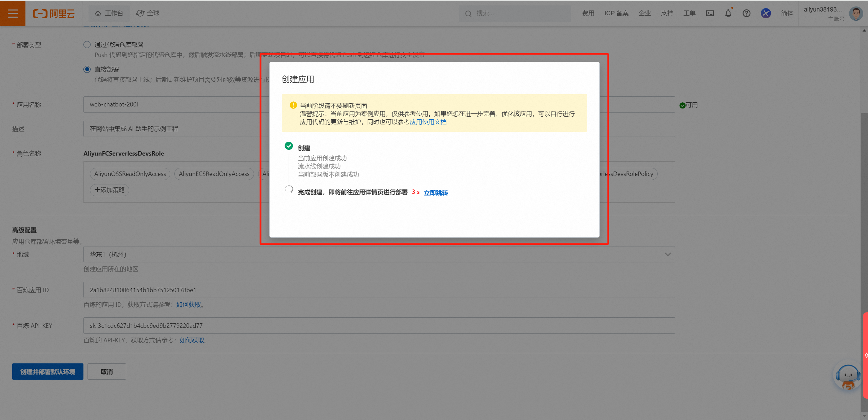Switch the language via 简体

coord(787,13)
